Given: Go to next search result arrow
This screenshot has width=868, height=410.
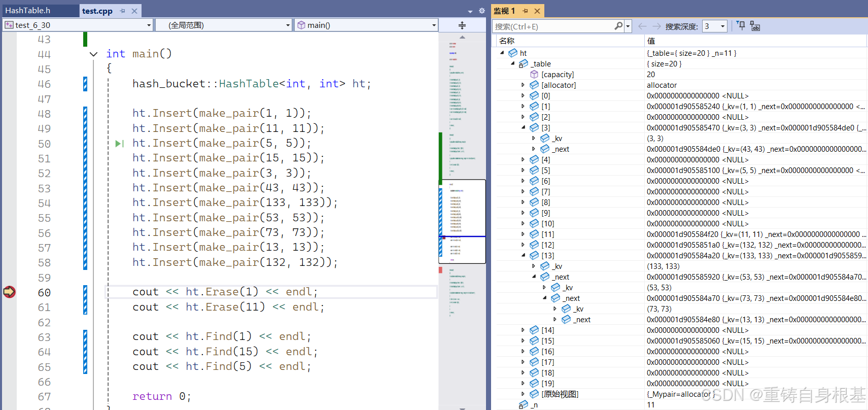Looking at the screenshot, I should point(656,26).
